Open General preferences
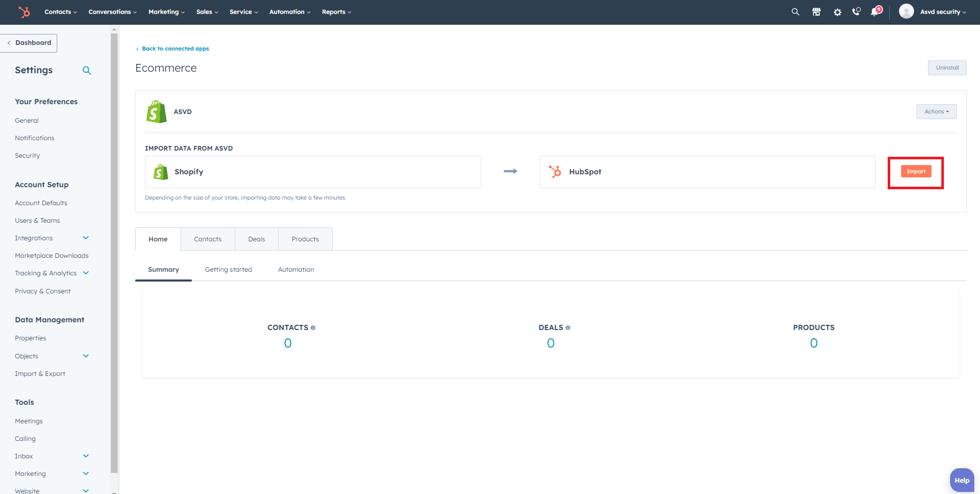The width and height of the screenshot is (980, 494). point(27,121)
